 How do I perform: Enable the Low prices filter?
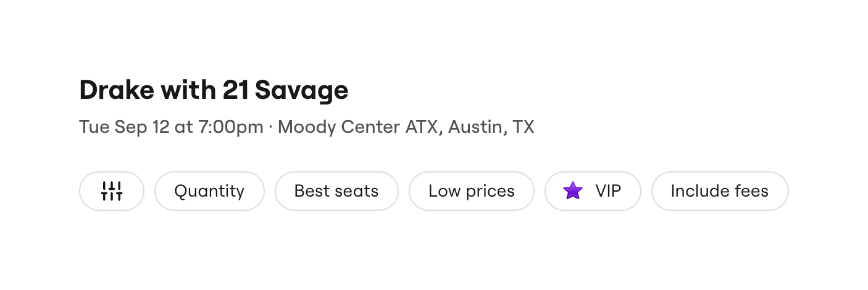[472, 191]
